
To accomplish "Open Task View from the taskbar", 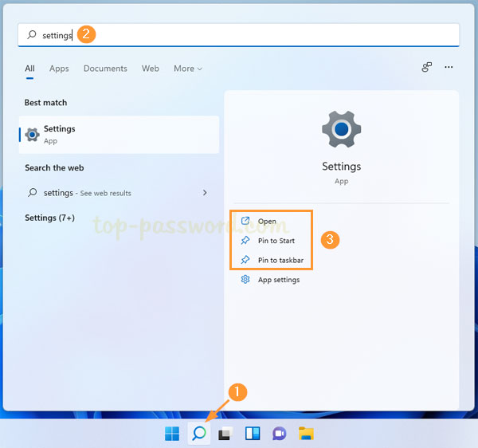I will [225, 433].
